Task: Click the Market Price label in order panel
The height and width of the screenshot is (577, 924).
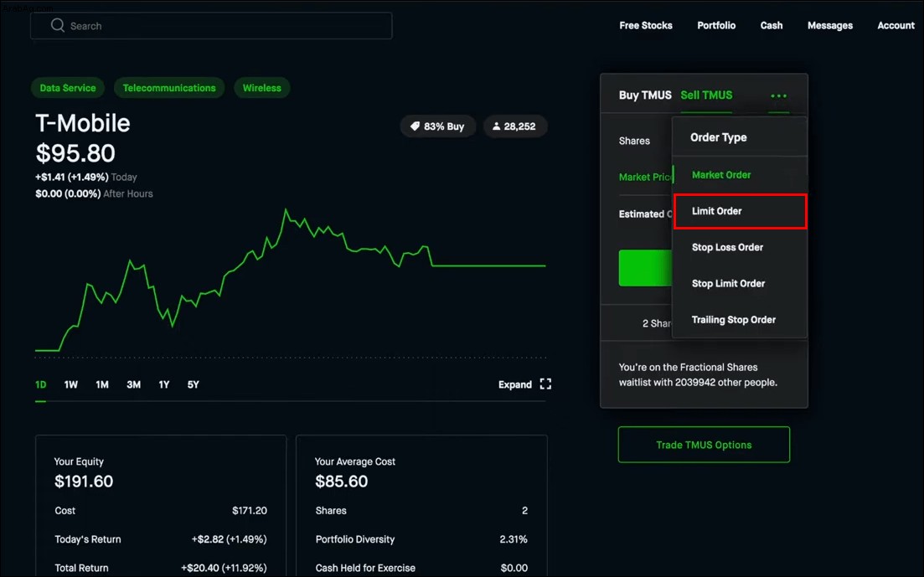Action: [x=645, y=177]
